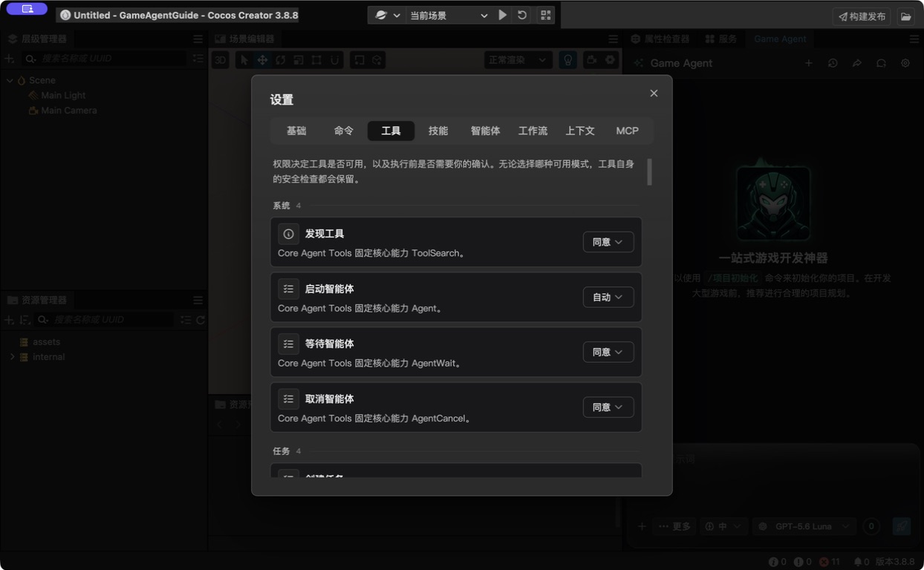Select the 工具 settings tab
The width and height of the screenshot is (924, 570).
click(x=391, y=131)
